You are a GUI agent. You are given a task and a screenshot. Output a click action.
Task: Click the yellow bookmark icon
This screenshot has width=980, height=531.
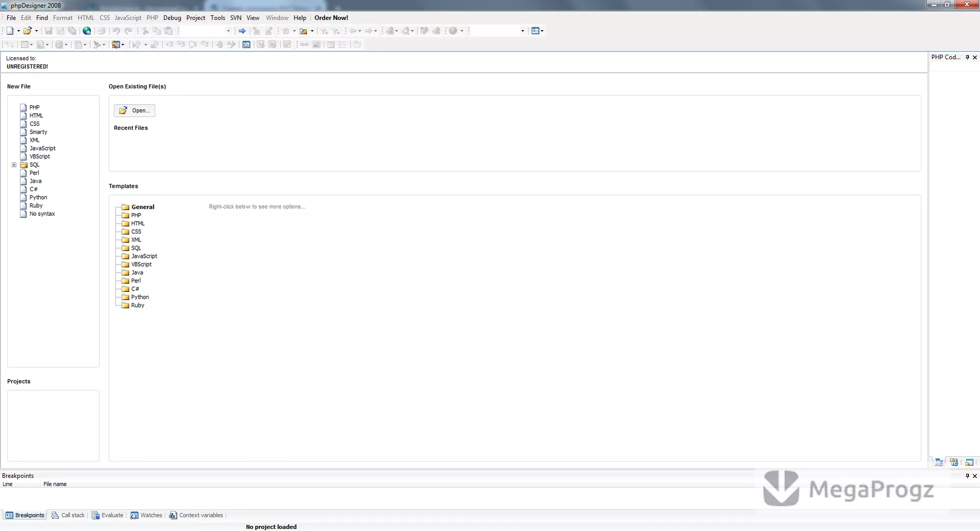303,31
